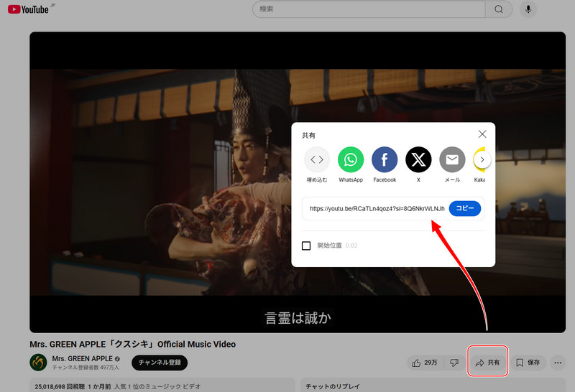
Task: Share via the Facebook icon
Action: 385,159
